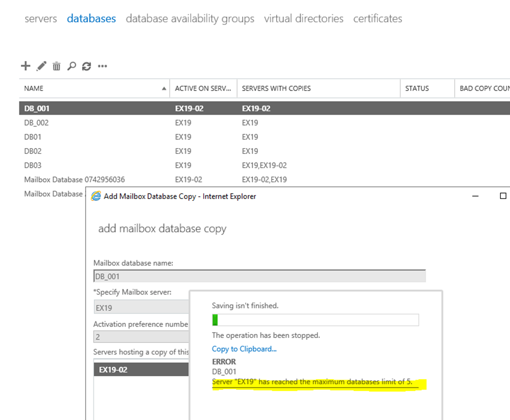This screenshot has width=510, height=420.
Task: Click the Activation preference number field
Action: pos(141,337)
